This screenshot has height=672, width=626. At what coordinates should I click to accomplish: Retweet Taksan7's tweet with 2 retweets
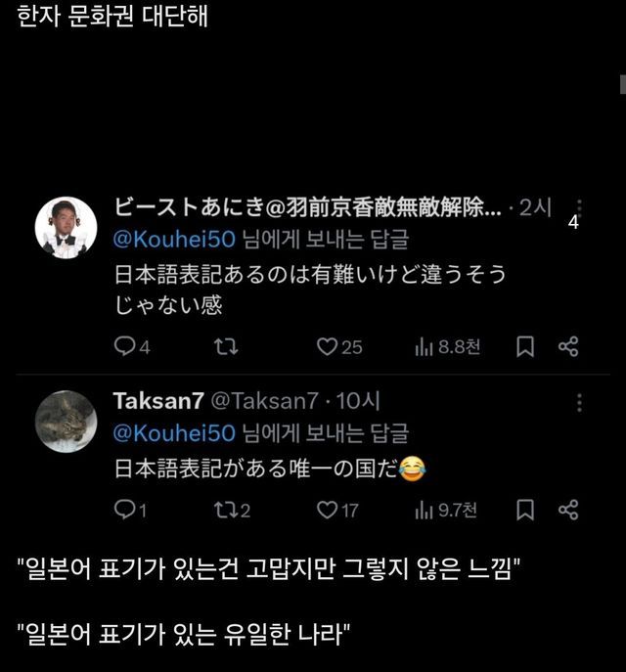[x=225, y=510]
